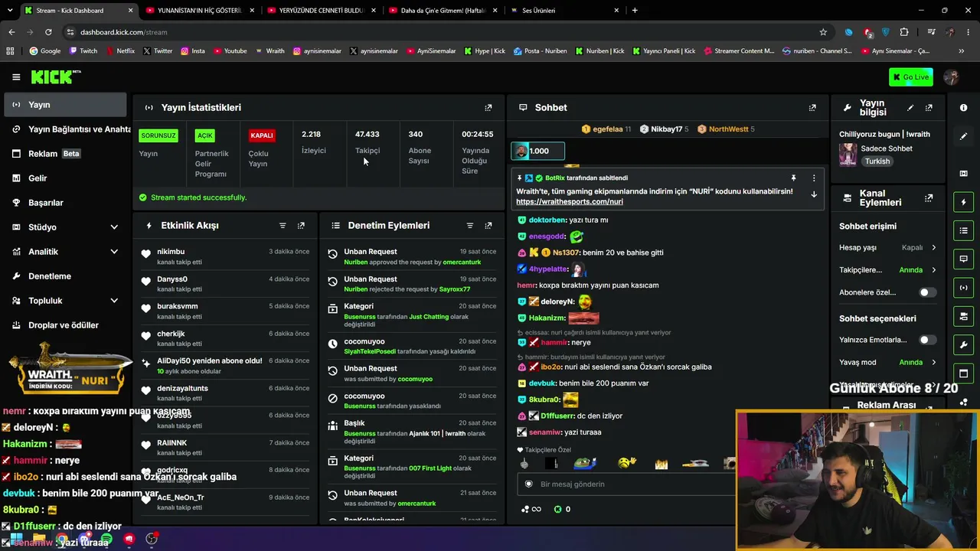Switch to the Ses Ürünleri browser tab
The image size is (980, 551).
point(565,11)
